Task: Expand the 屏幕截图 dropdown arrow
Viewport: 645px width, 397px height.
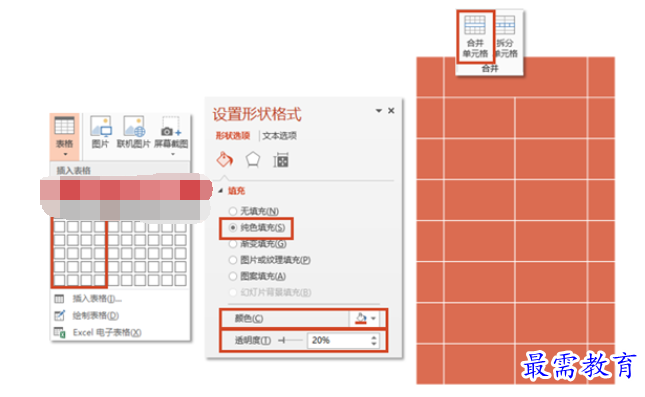Action: coord(173,154)
